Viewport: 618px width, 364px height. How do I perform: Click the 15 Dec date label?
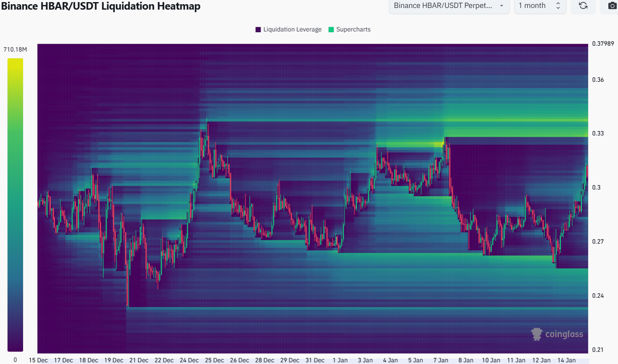[38, 360]
